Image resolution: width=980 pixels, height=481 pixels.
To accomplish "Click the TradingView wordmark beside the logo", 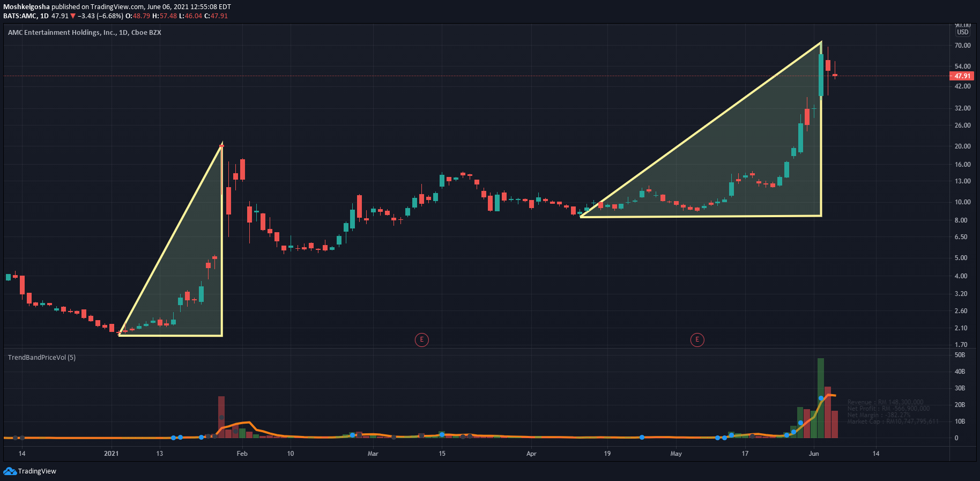I will pos(37,471).
